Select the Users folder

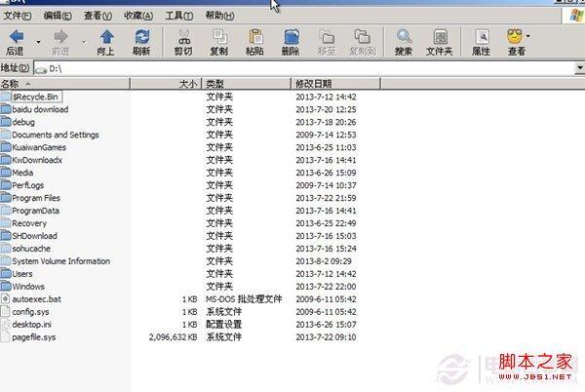pyautogui.click(x=22, y=274)
